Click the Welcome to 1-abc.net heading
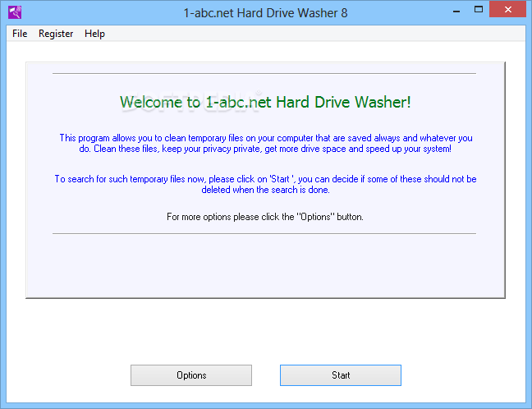This screenshot has width=532, height=409. click(x=265, y=102)
